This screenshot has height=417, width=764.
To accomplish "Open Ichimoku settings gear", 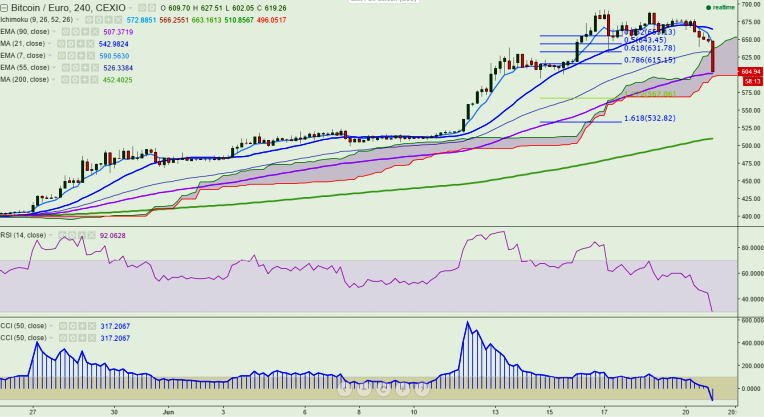I will pyautogui.click(x=99, y=19).
